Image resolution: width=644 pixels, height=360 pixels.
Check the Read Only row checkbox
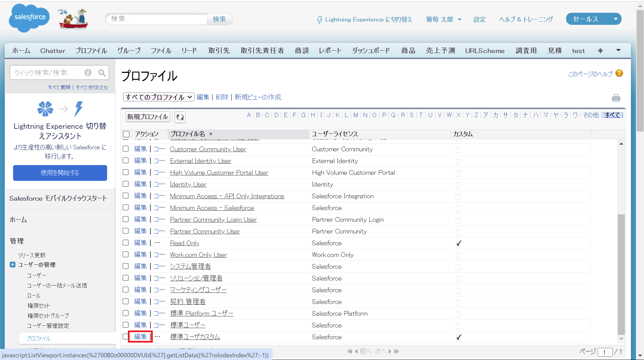tap(126, 243)
